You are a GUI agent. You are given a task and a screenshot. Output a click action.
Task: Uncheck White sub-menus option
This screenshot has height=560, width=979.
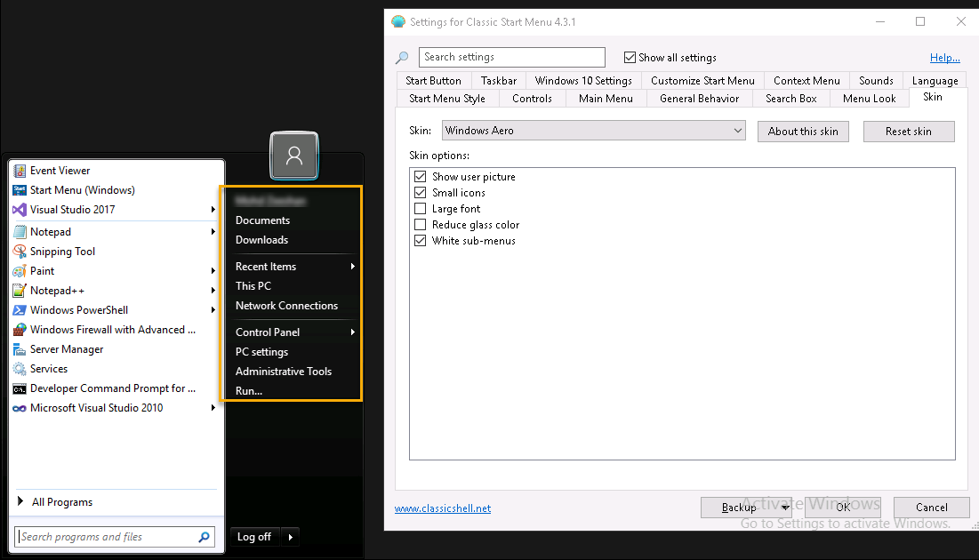pyautogui.click(x=421, y=241)
